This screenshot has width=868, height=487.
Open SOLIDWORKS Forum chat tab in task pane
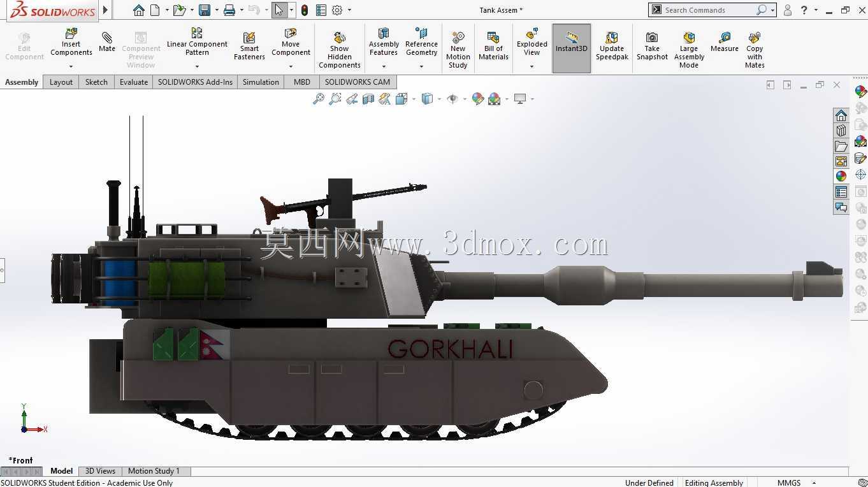tap(841, 207)
